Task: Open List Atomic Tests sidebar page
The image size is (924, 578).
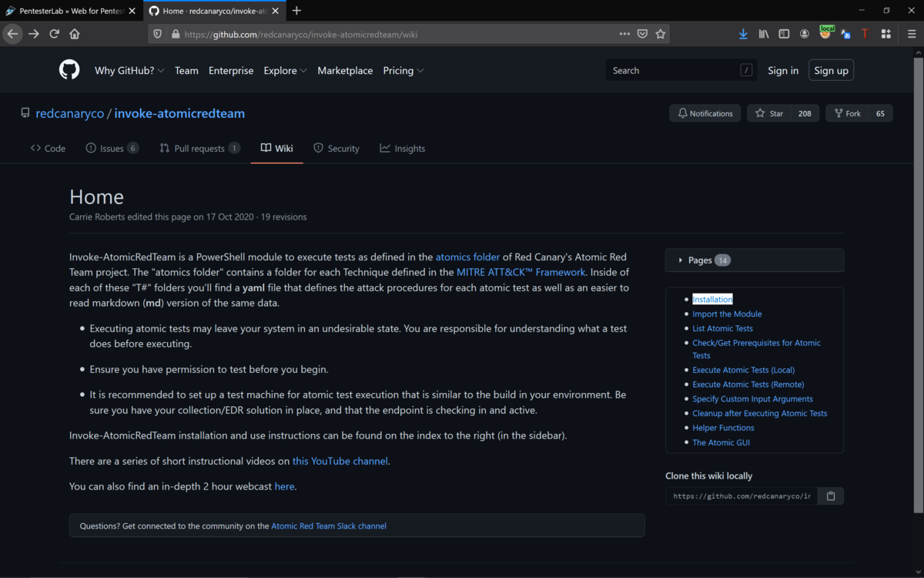Action: point(722,328)
